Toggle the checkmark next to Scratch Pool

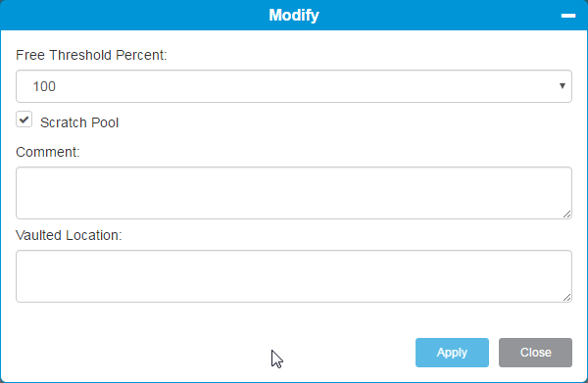coord(24,120)
